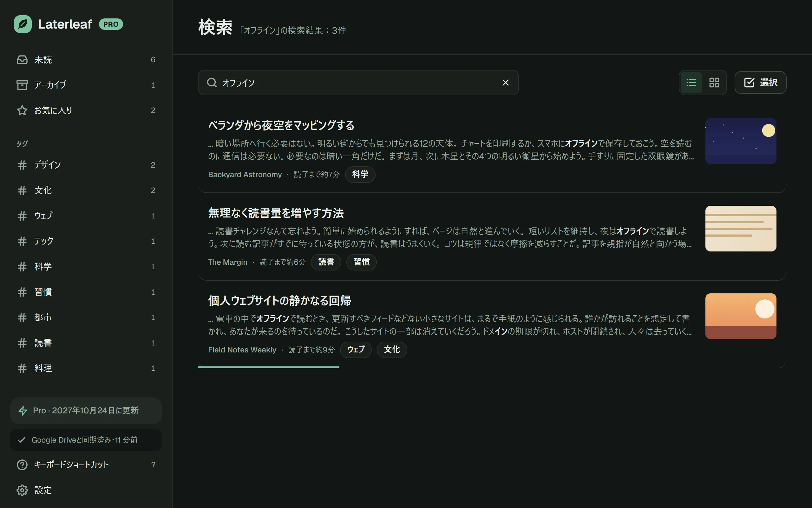Click the green reading progress bar

click(268, 367)
